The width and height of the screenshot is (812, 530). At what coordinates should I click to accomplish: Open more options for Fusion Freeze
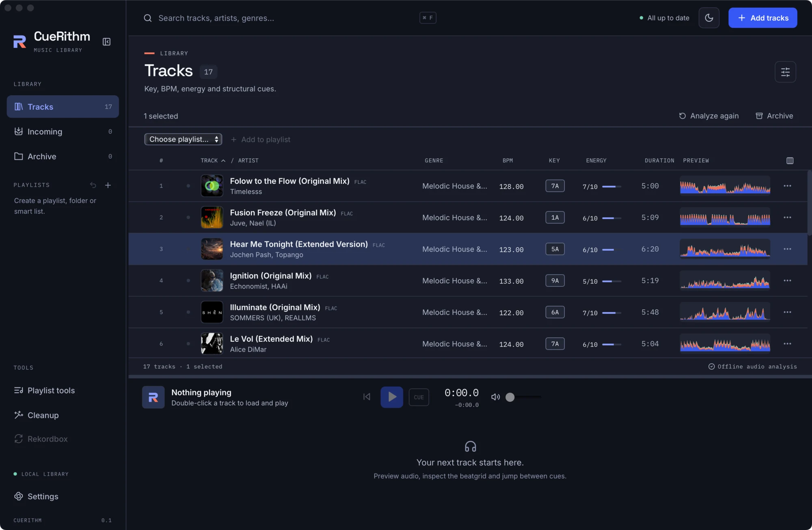tap(787, 218)
